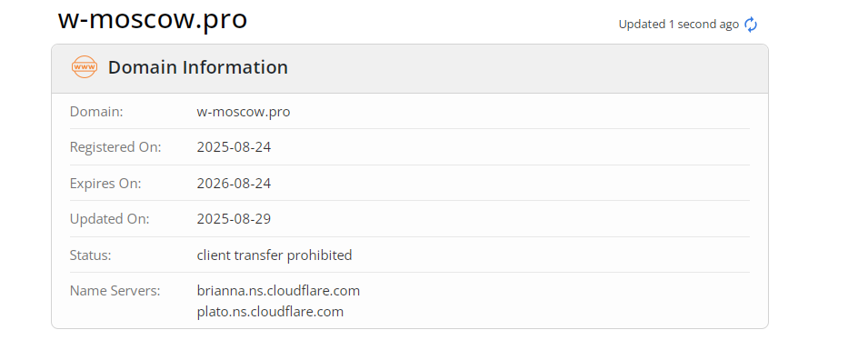The height and width of the screenshot is (340, 868).
Task: Click the Updated On date 2025-08-29
Action: pos(234,219)
